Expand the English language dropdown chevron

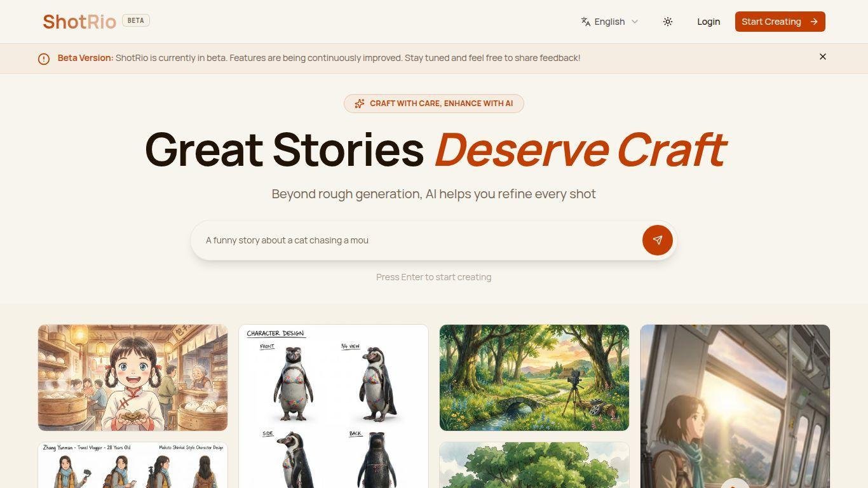pos(634,22)
